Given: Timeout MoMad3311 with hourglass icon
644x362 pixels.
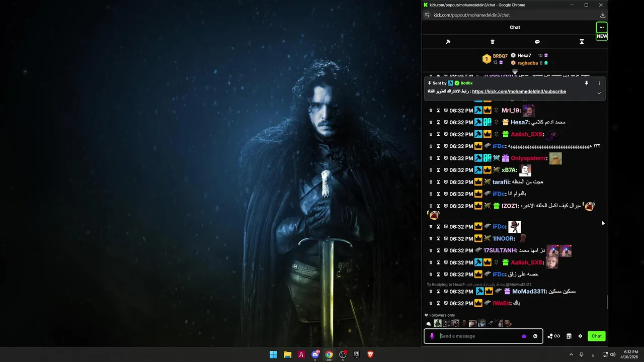Looking at the screenshot, I should point(438,292).
